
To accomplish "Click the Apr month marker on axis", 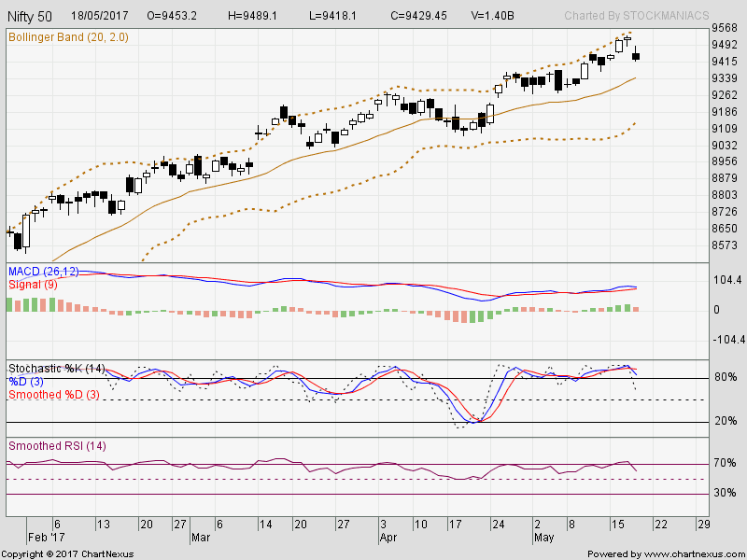I will (388, 538).
